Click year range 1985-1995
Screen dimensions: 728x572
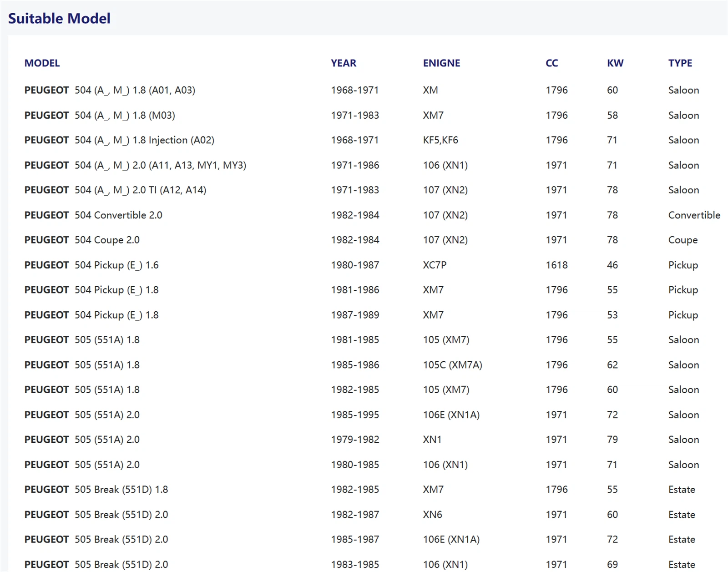click(x=355, y=415)
